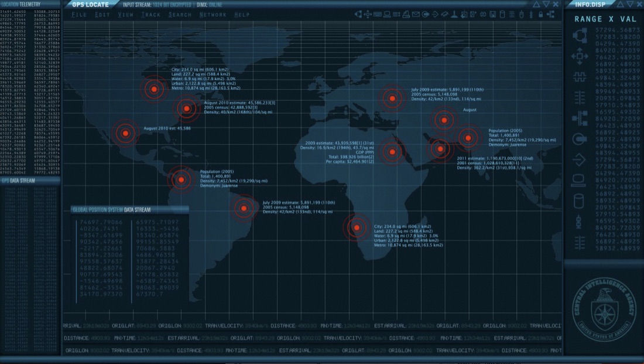The width and height of the screenshot is (644, 364).
Task: Open the laptop terminal icon in toolbar
Action: click(387, 15)
